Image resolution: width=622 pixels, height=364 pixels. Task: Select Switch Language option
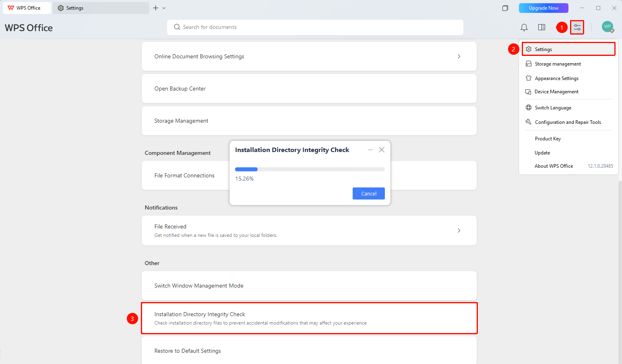568,108
